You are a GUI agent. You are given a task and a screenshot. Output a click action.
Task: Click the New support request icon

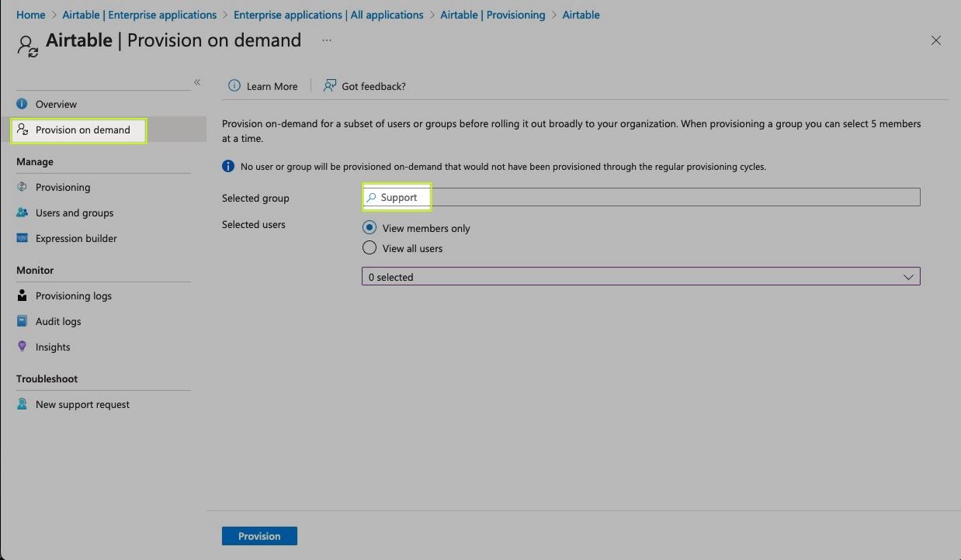point(22,404)
